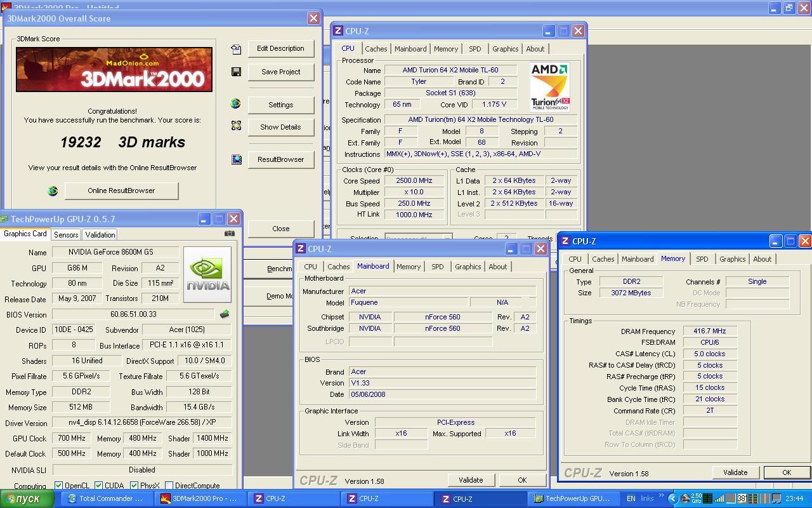Click the Show Details icon in 3DMark2000
This screenshot has width=812, height=508.
(236, 126)
